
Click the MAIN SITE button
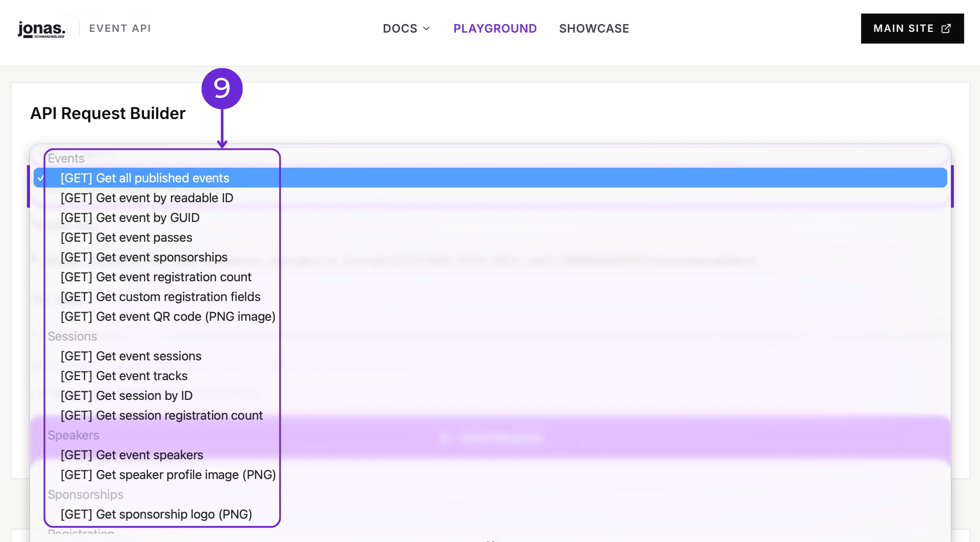coord(912,29)
